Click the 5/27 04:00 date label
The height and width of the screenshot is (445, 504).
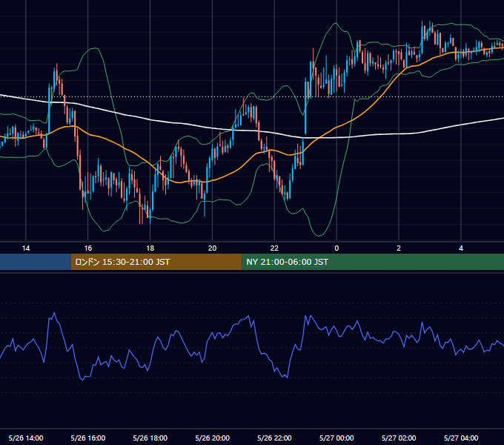461,438
